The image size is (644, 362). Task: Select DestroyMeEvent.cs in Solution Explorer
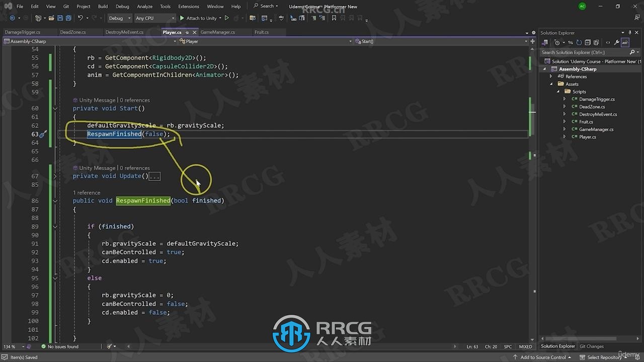pyautogui.click(x=598, y=114)
